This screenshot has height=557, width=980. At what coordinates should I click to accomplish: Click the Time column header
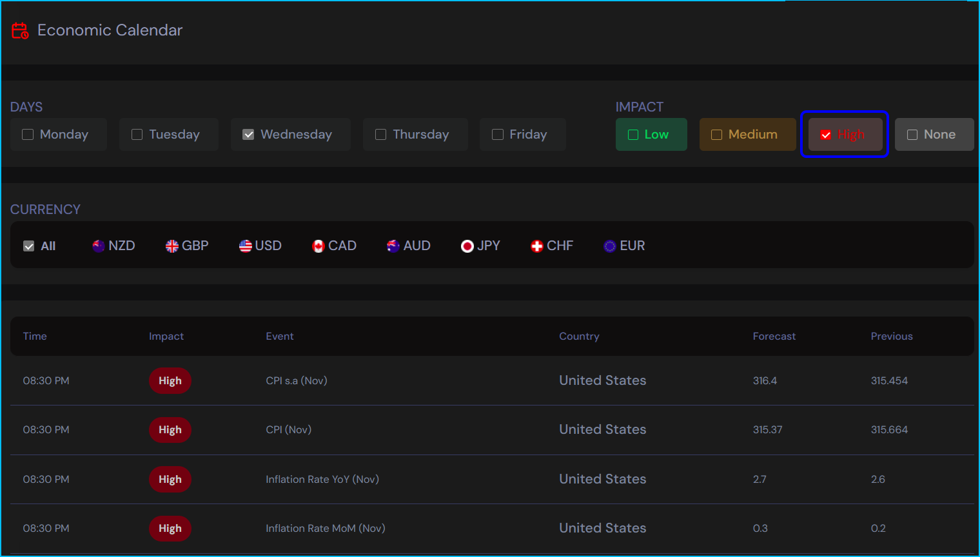click(35, 337)
